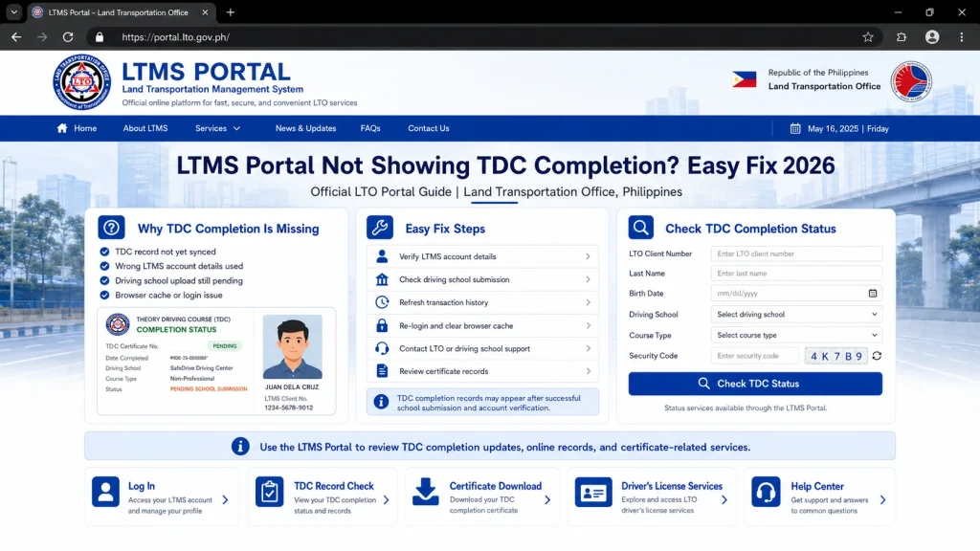
Task: Focus the security code input field
Action: [x=755, y=356]
